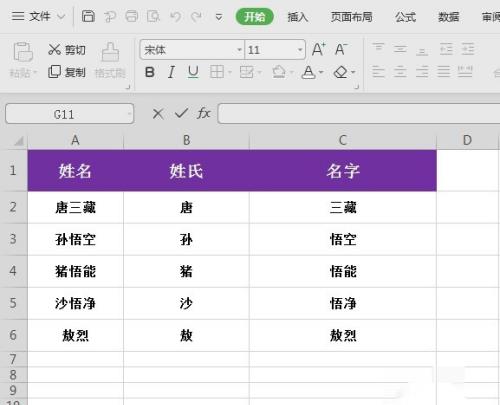Click the Cut scissors button
500x405 pixels.
(x=67, y=50)
